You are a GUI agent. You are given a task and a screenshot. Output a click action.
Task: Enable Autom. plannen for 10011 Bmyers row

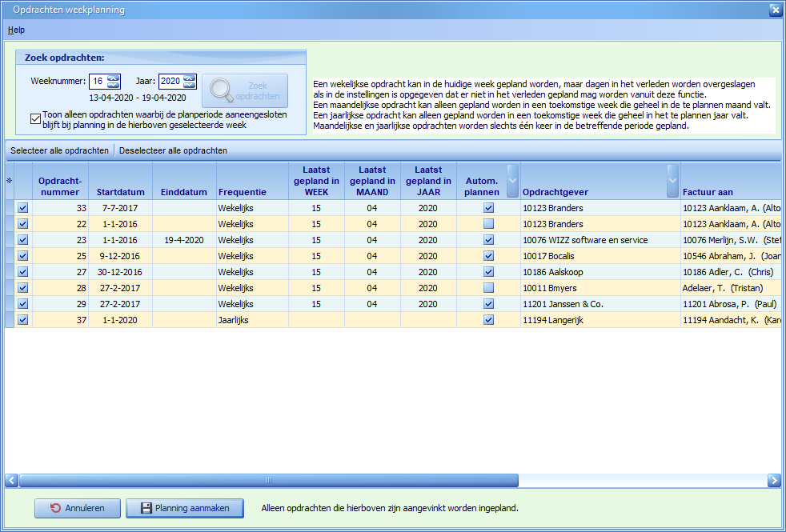pyautogui.click(x=489, y=288)
